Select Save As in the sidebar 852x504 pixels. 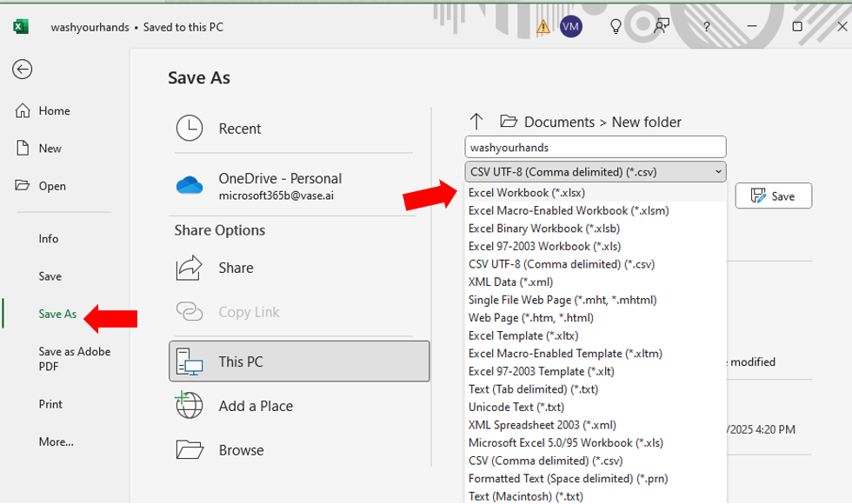coord(57,314)
